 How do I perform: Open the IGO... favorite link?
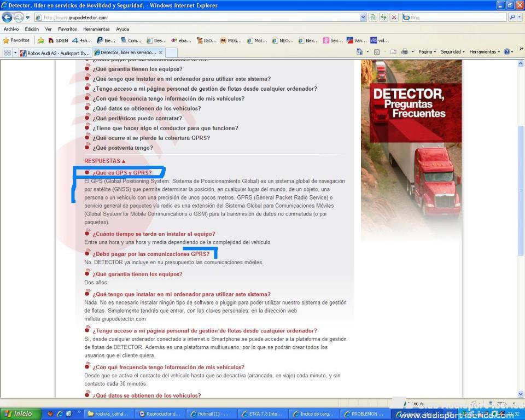coord(206,40)
